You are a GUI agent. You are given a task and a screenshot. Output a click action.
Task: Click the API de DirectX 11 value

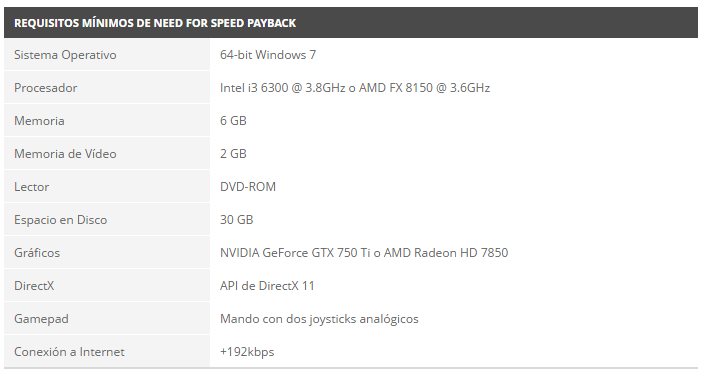(x=267, y=286)
